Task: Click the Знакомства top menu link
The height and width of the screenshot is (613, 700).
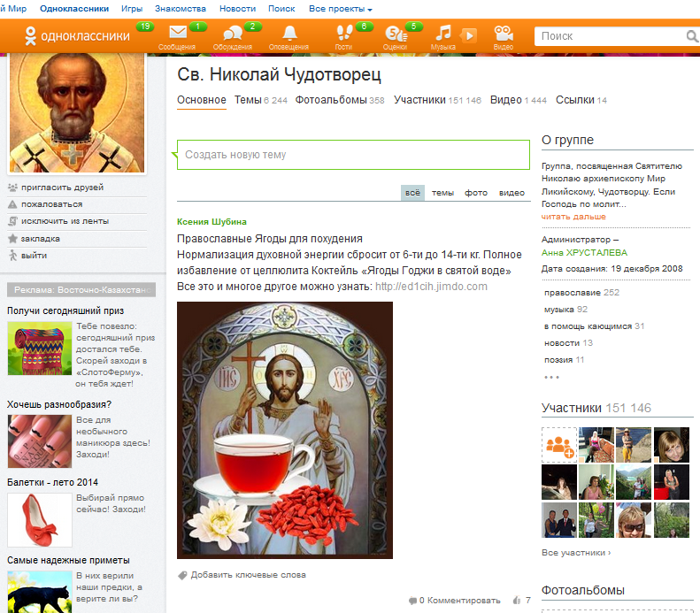Action: pos(181,9)
